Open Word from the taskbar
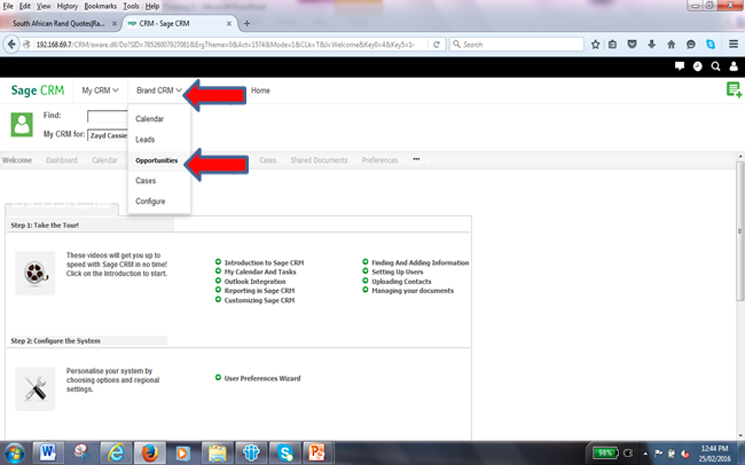The height and width of the screenshot is (465, 745). (x=48, y=453)
